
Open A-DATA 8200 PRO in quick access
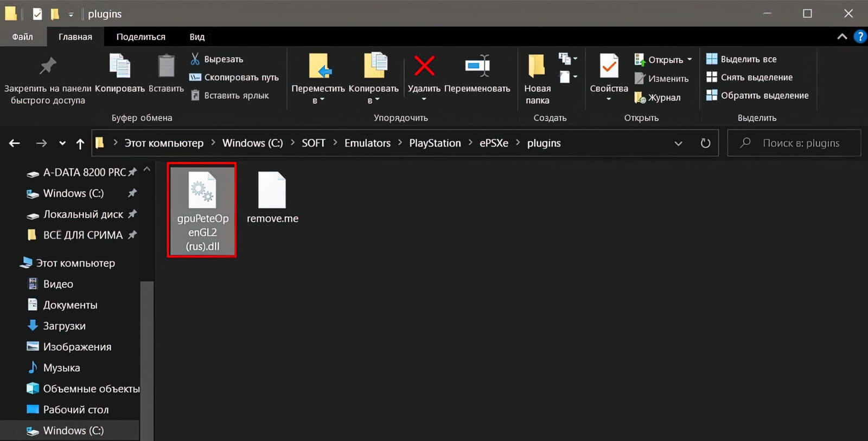click(81, 173)
